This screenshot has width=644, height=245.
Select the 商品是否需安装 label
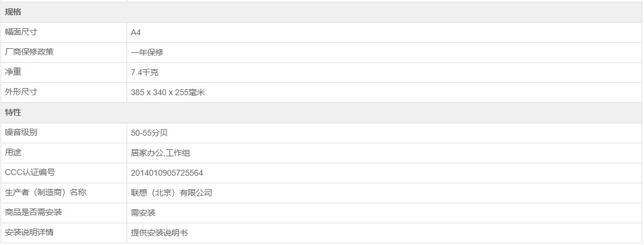click(x=34, y=213)
